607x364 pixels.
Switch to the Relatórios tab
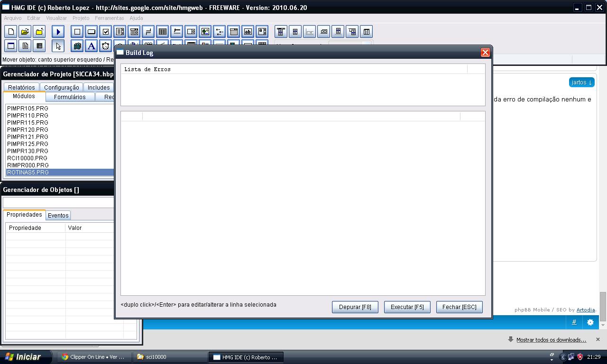pyautogui.click(x=21, y=87)
